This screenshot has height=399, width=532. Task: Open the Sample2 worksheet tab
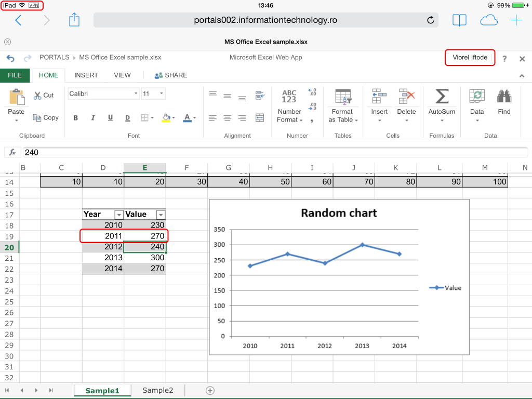(157, 391)
